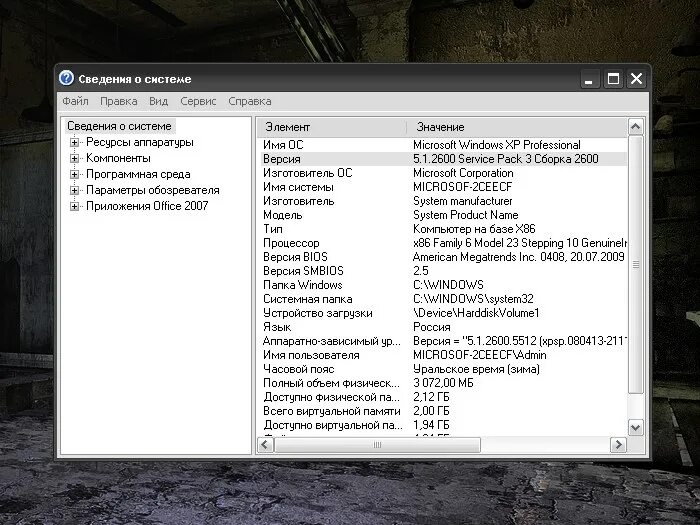The width and height of the screenshot is (700, 525).
Task: Open the Сервис menu
Action: (198, 101)
